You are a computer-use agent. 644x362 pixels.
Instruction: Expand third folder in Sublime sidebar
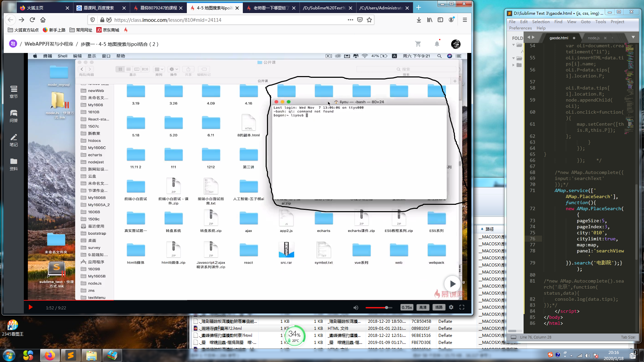click(x=513, y=65)
